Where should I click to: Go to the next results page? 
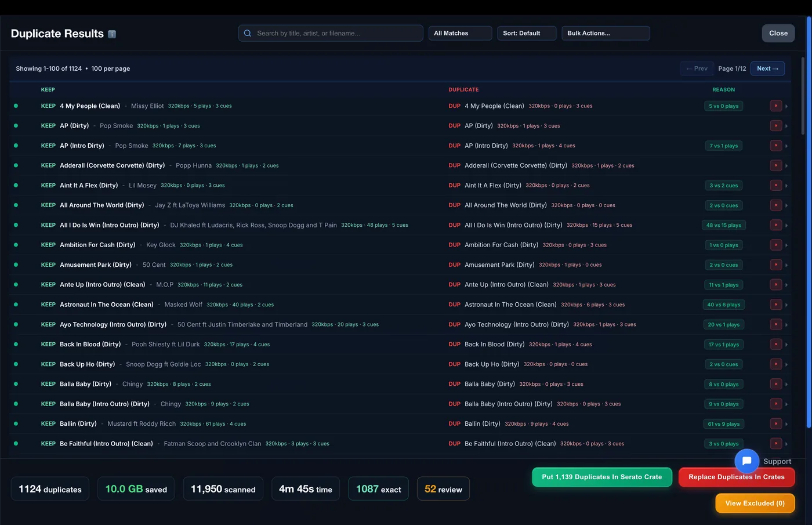(767, 68)
